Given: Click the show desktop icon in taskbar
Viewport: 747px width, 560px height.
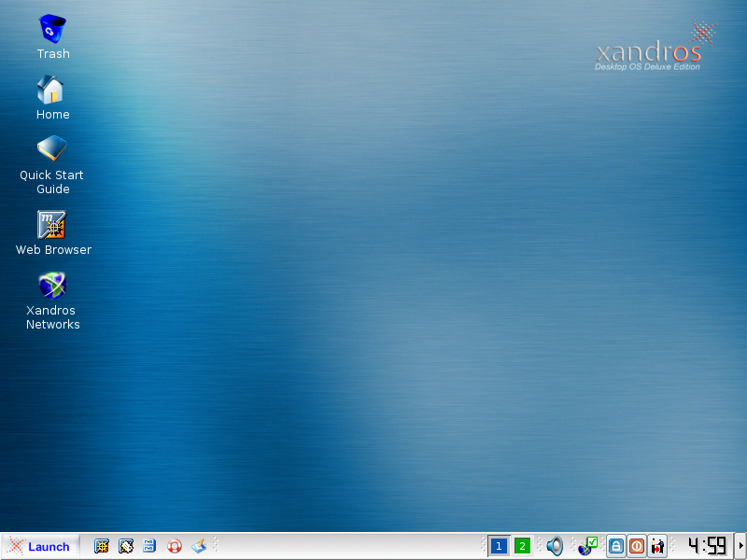Looking at the screenshot, I should pyautogui.click(x=198, y=546).
